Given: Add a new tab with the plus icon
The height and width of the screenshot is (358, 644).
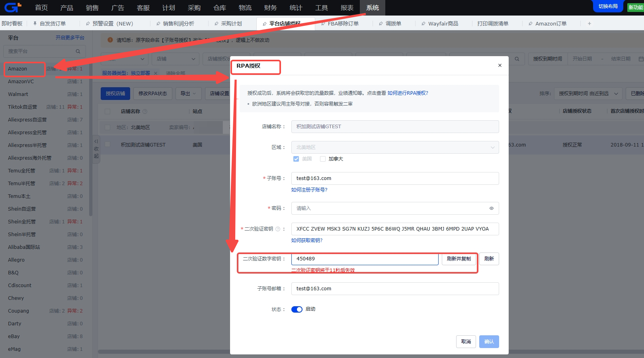Looking at the screenshot, I should coord(589,23).
